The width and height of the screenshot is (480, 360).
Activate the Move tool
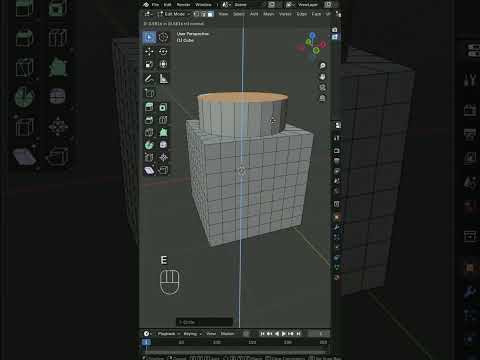[x=149, y=51]
